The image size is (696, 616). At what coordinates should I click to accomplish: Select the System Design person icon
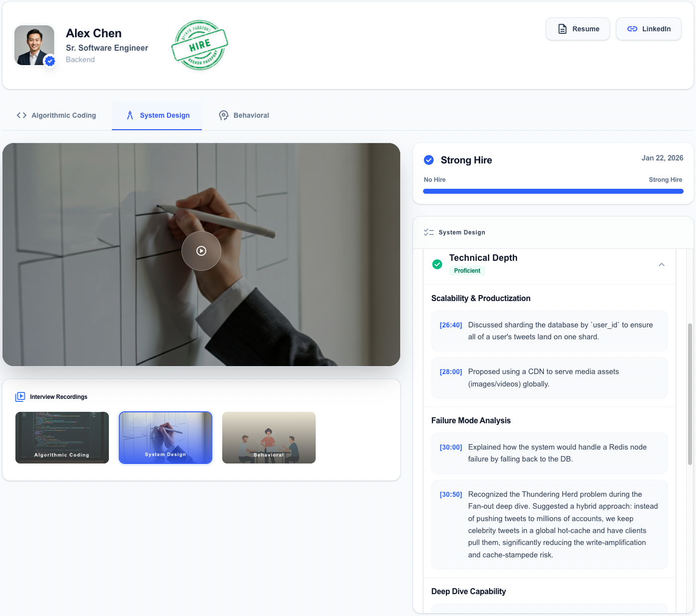coord(130,115)
